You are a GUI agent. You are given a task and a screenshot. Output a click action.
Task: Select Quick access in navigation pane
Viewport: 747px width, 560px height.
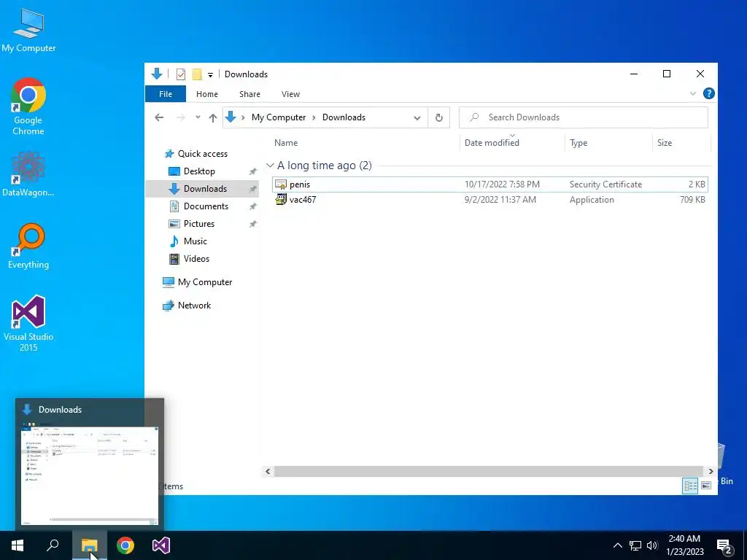(x=203, y=154)
